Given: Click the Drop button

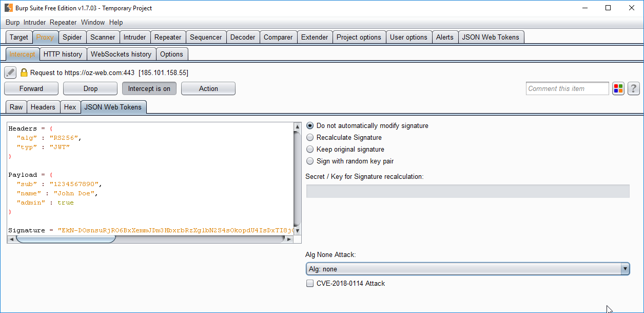Looking at the screenshot, I should [x=90, y=88].
